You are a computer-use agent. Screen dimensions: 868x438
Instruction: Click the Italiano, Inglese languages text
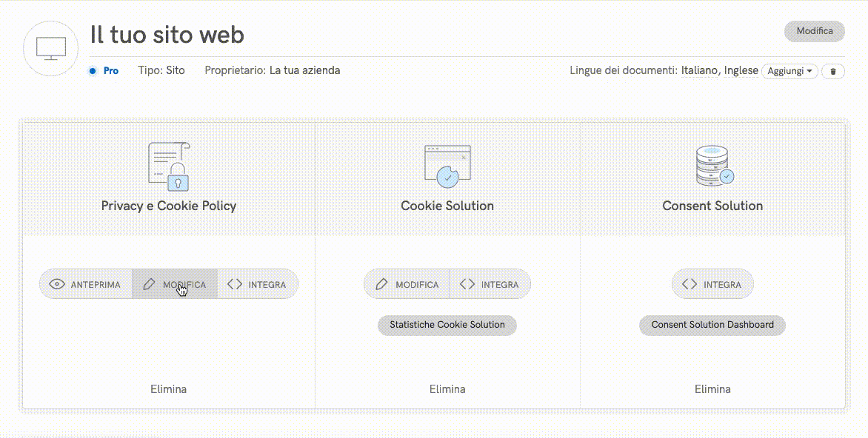point(719,70)
